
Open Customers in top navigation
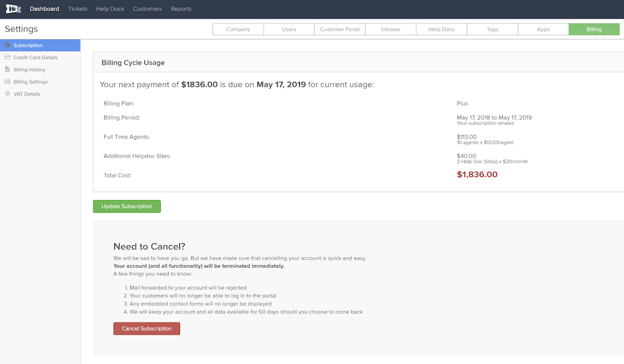pyautogui.click(x=147, y=9)
